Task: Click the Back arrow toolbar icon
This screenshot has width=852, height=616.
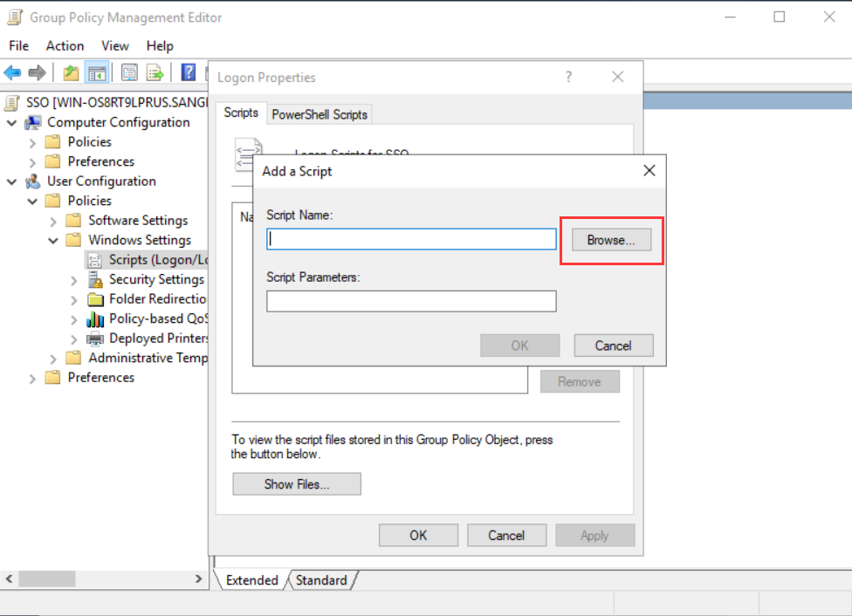Action: (12, 72)
